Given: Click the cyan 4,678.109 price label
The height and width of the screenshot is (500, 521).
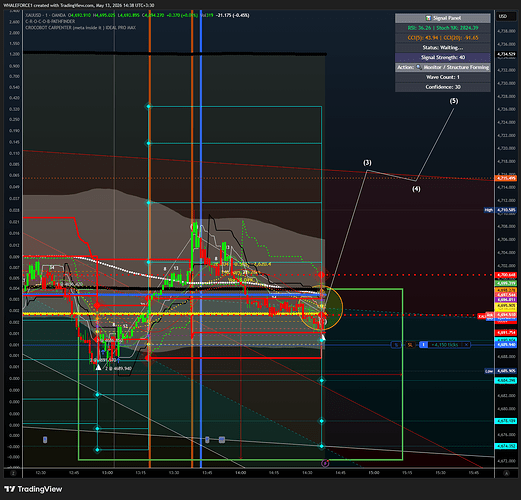Looking at the screenshot, I should [x=506, y=421].
